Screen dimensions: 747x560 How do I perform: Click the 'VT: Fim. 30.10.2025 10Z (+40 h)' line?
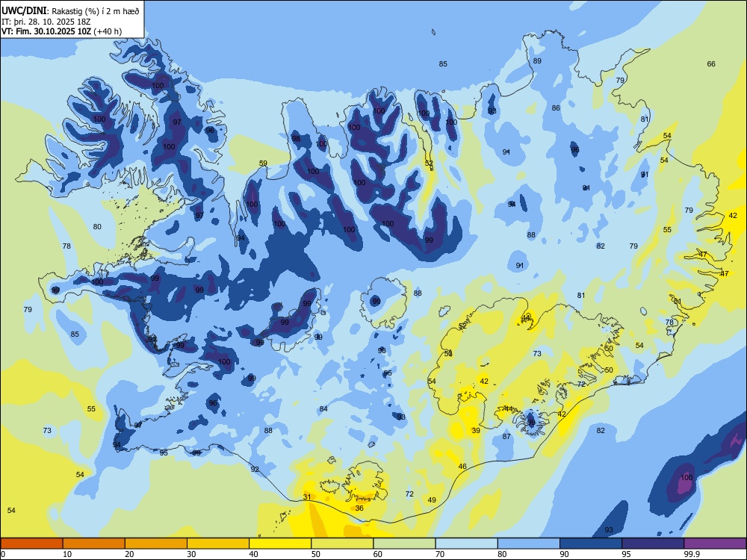pos(61,31)
